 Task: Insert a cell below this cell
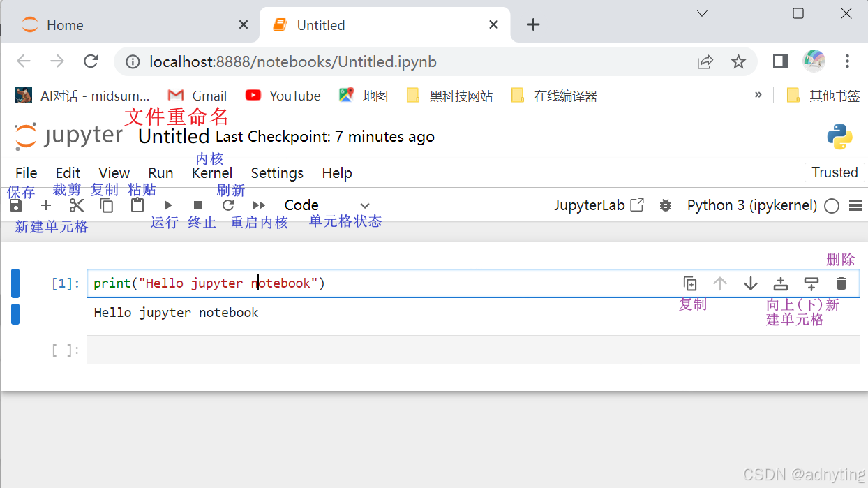tap(811, 283)
